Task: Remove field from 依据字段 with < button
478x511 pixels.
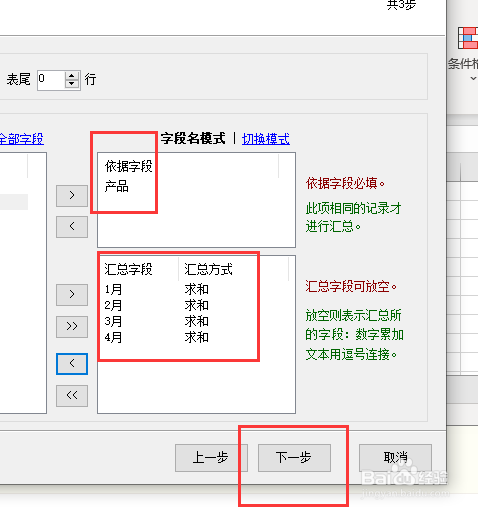Action: [72, 227]
